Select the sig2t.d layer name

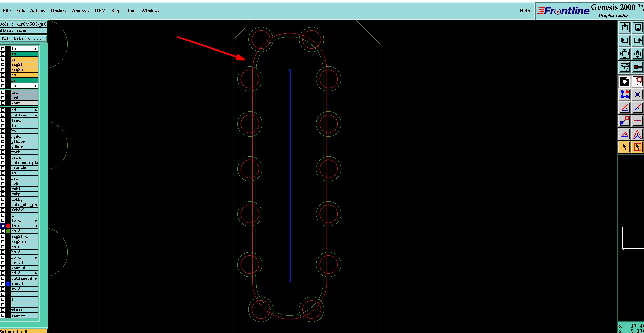pyautogui.click(x=24, y=236)
